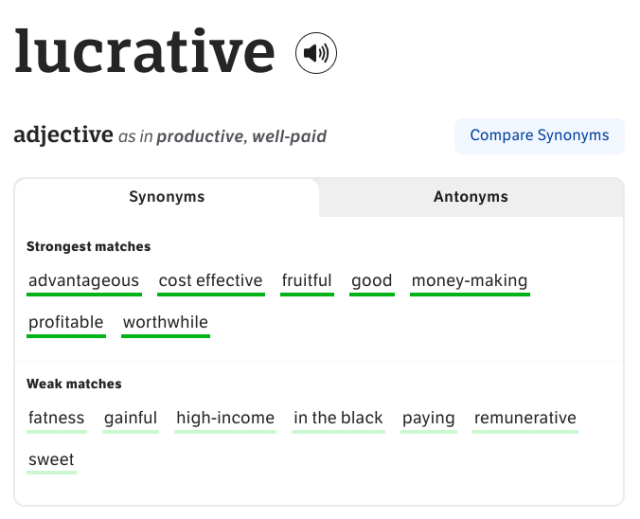
Task: Click the word 'good'
Action: point(372,282)
